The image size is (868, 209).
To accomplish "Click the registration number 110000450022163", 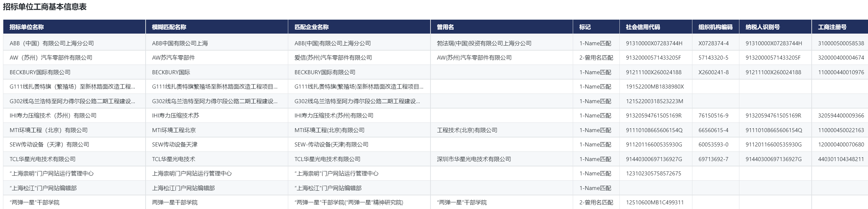I will point(841,130).
